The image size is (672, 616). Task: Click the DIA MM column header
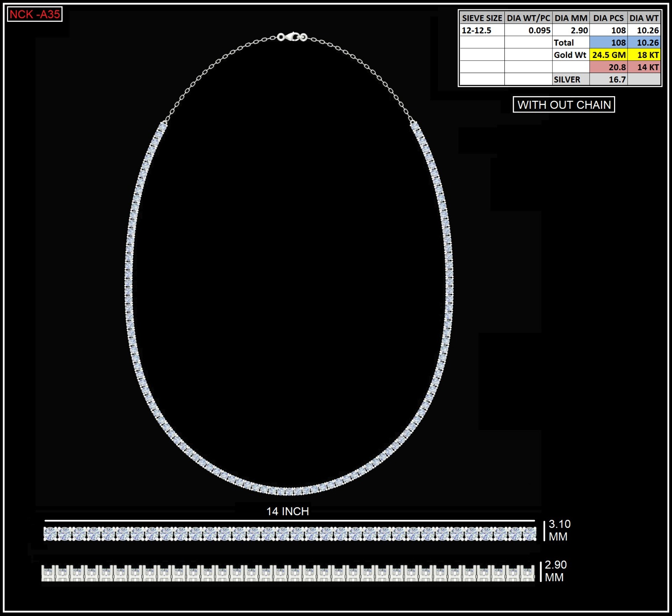point(570,18)
